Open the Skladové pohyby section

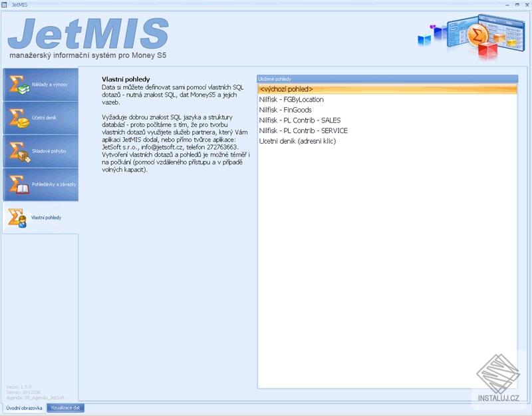[x=41, y=151]
